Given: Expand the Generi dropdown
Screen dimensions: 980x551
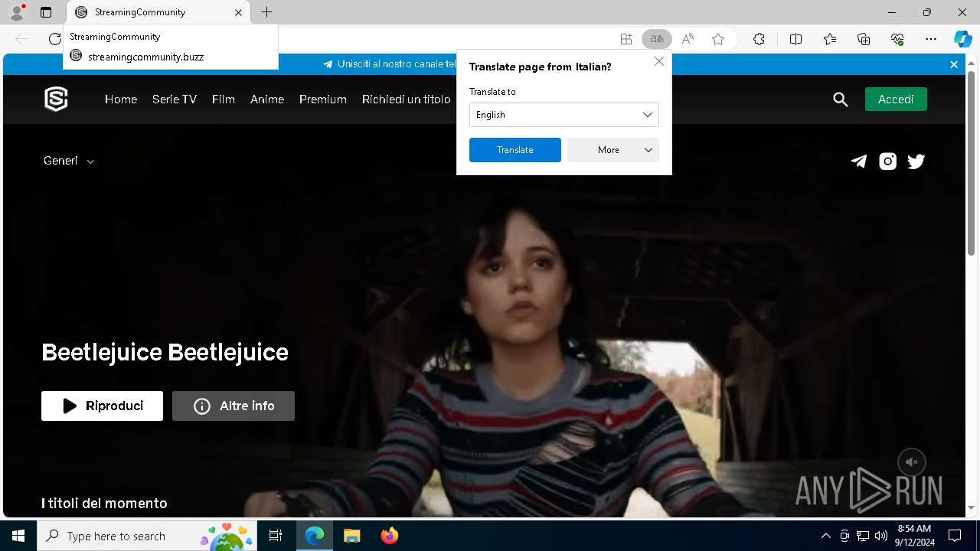Looking at the screenshot, I should (69, 161).
